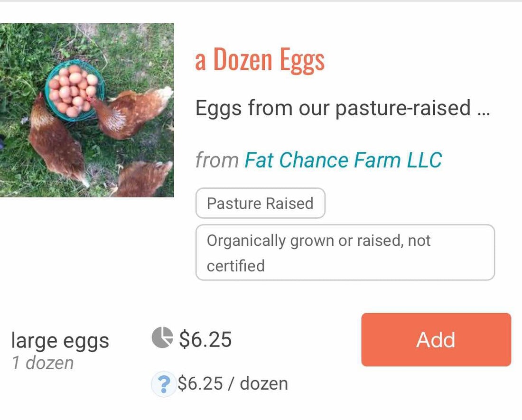Click the orange Add button

tap(436, 340)
